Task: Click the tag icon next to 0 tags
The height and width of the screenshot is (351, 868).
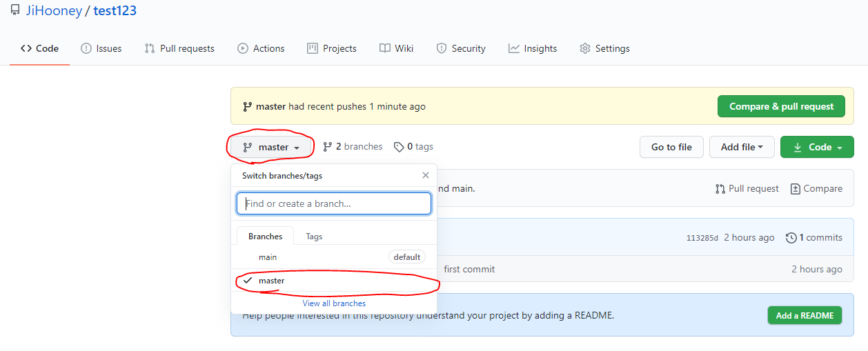Action: (399, 147)
